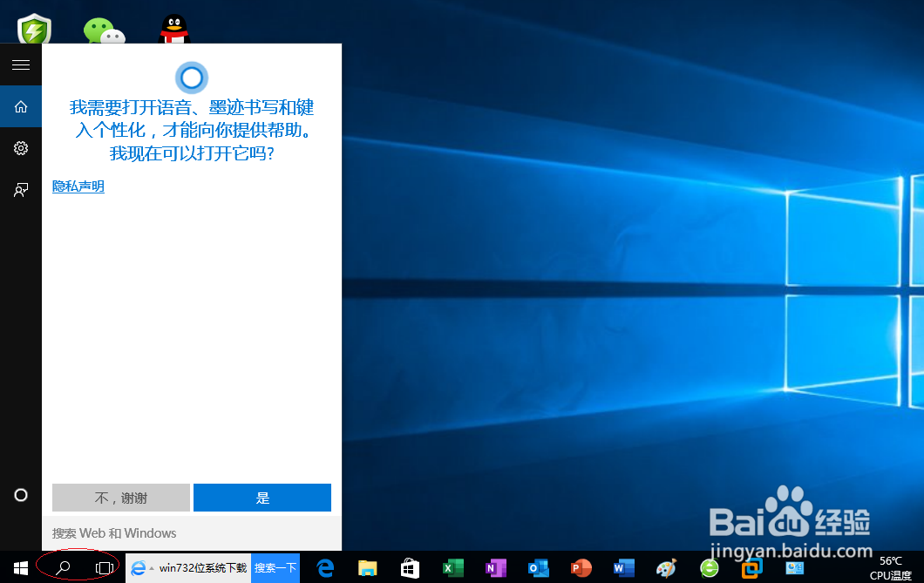Open OneNote from the taskbar

tap(495, 567)
